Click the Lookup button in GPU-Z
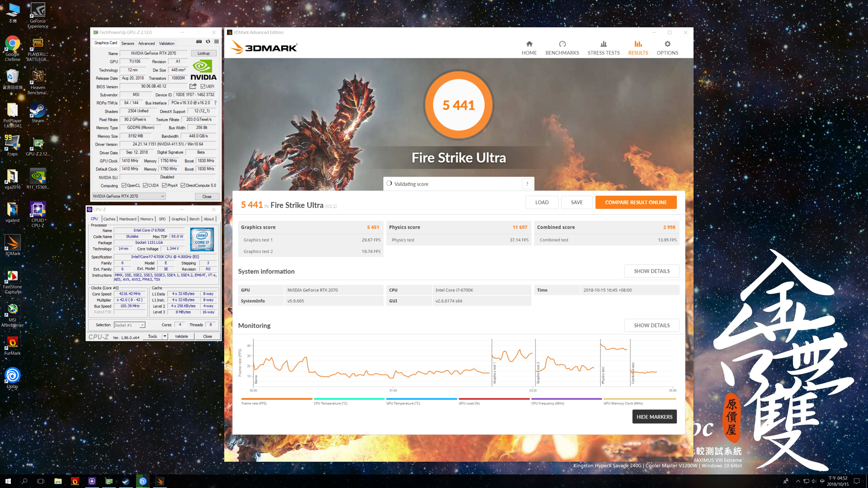 tap(203, 53)
